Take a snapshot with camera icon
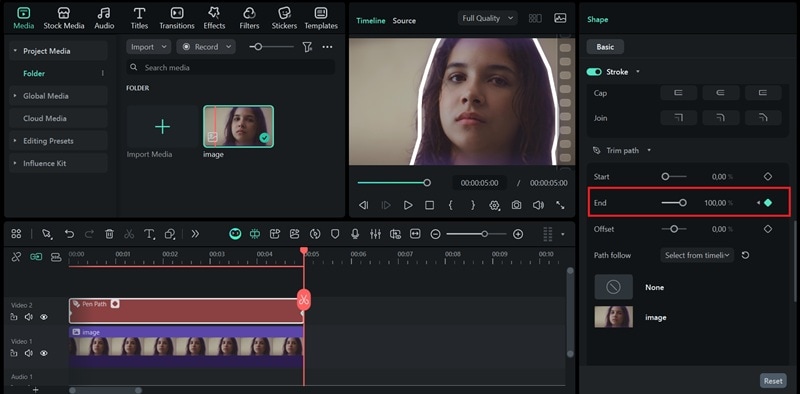Viewport: 800px width, 394px height. tap(516, 205)
